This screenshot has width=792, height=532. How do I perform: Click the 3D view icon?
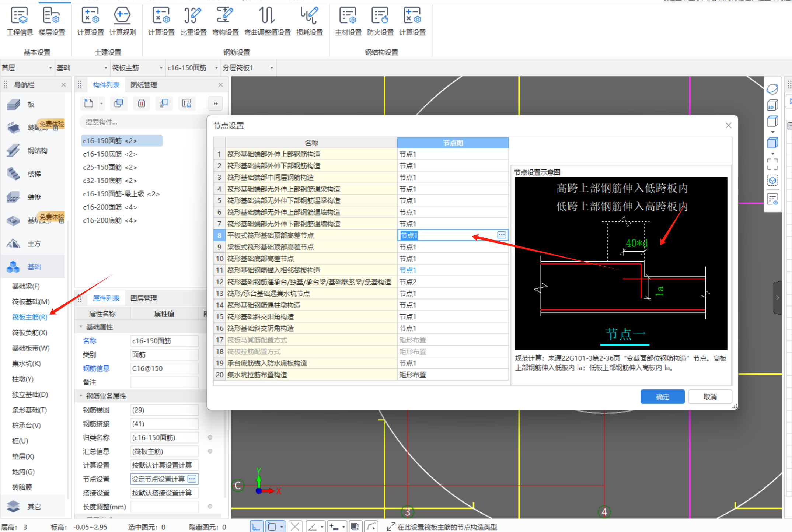[772, 105]
